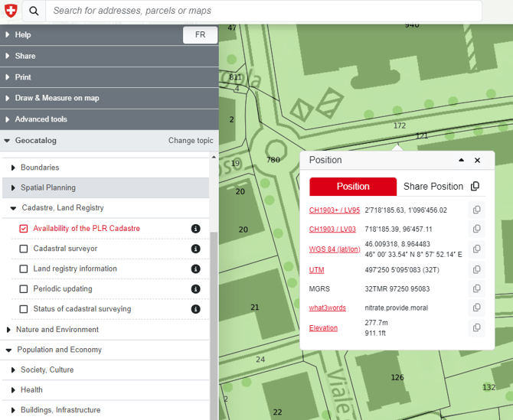
Task: Copy the CH1903+ / LV95 coordinates
Action: click(476, 210)
